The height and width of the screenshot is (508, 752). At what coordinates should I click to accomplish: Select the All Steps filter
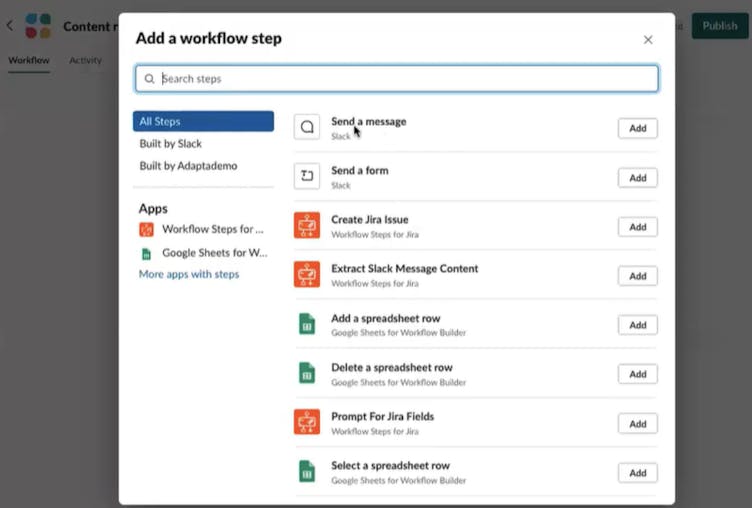203,121
